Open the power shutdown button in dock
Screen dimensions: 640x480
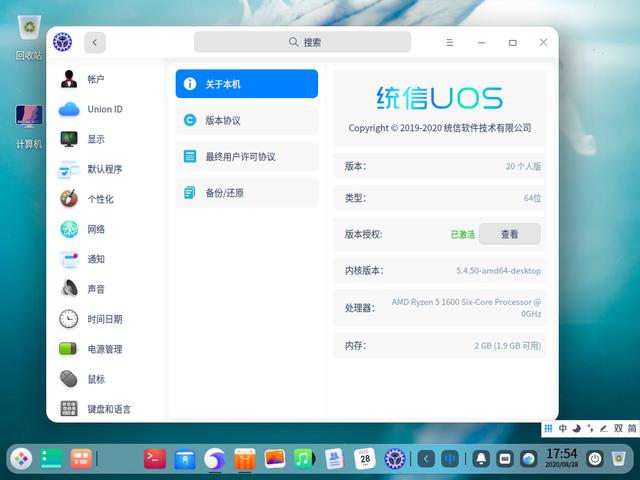click(x=595, y=459)
